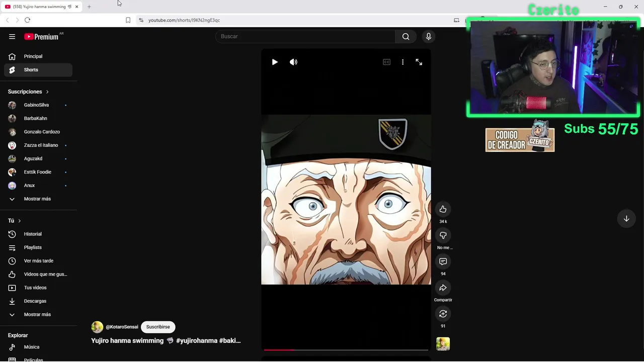
Task: Play the paused Short
Action: (275, 62)
